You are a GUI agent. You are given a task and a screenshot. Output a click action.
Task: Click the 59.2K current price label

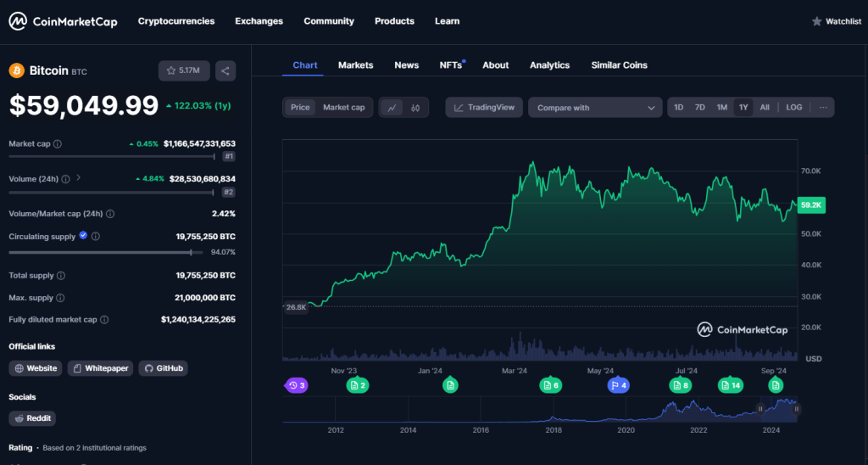(x=811, y=205)
